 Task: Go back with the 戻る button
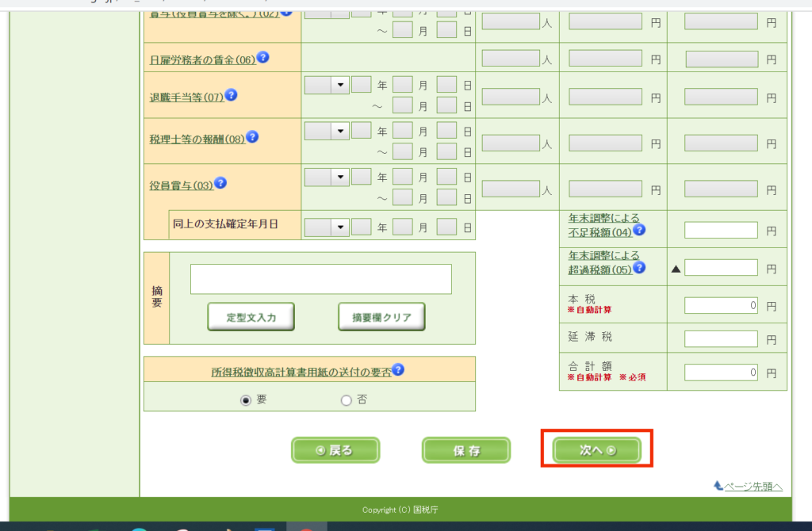[335, 450]
